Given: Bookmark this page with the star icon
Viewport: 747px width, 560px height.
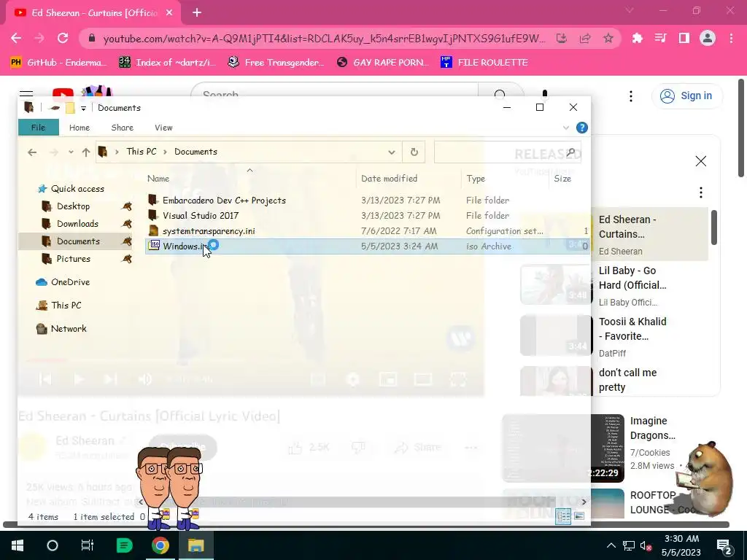Looking at the screenshot, I should tap(608, 38).
